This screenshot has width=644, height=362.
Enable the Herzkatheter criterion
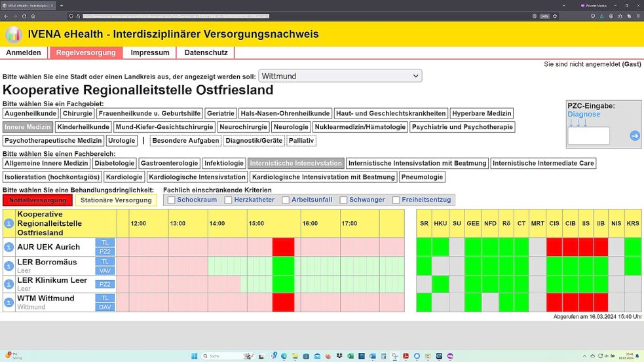pos(229,200)
